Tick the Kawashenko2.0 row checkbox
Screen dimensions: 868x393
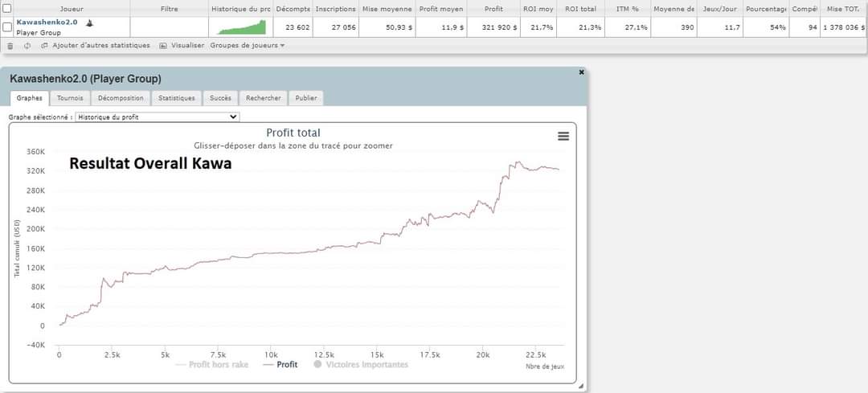[7, 27]
